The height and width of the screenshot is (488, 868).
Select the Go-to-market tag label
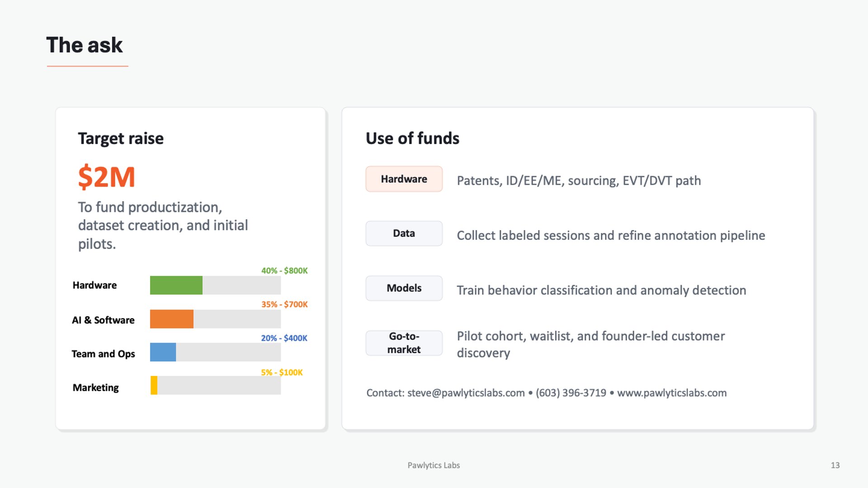pos(404,343)
